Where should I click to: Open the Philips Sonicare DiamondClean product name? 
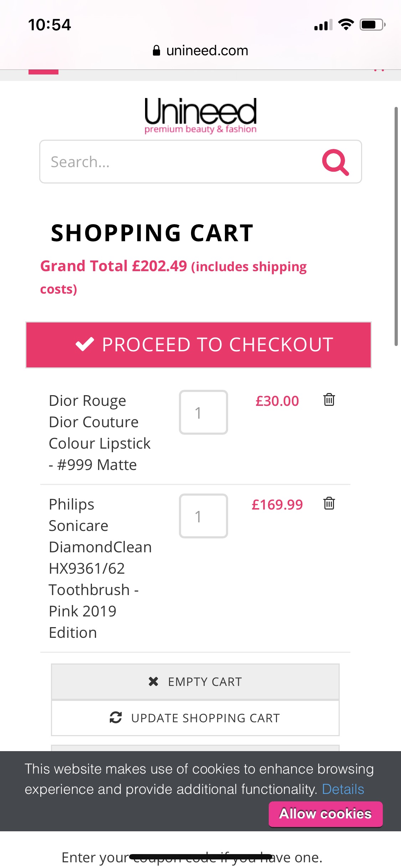click(x=101, y=568)
